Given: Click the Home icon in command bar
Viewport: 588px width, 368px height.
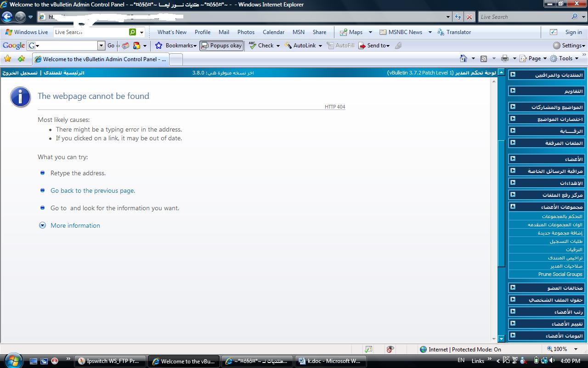Looking at the screenshot, I should click(x=464, y=58).
